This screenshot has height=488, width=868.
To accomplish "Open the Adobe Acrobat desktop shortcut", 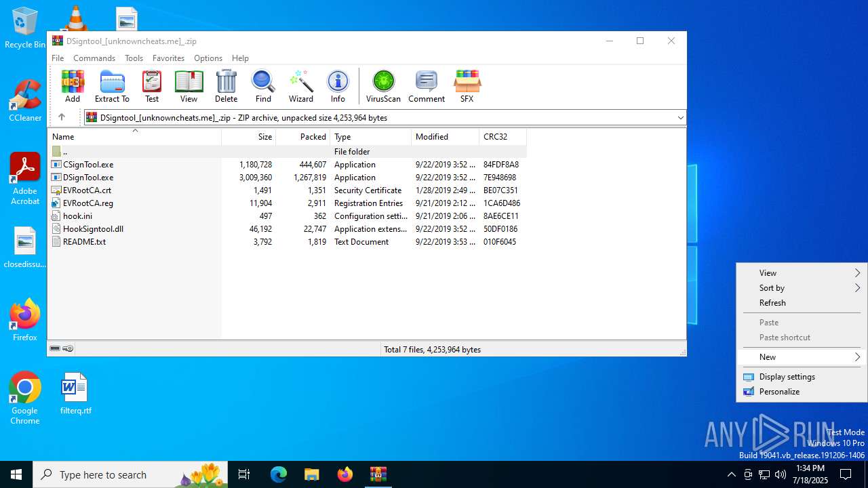I will click(25, 179).
